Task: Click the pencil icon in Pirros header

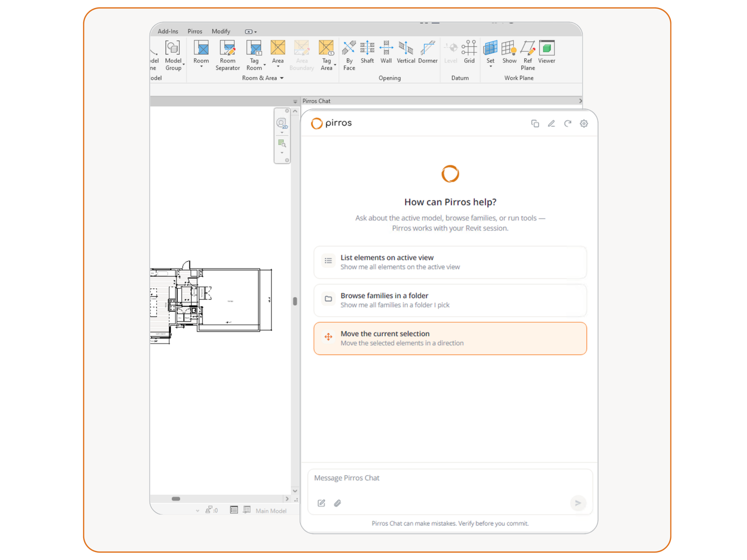Action: click(x=551, y=124)
